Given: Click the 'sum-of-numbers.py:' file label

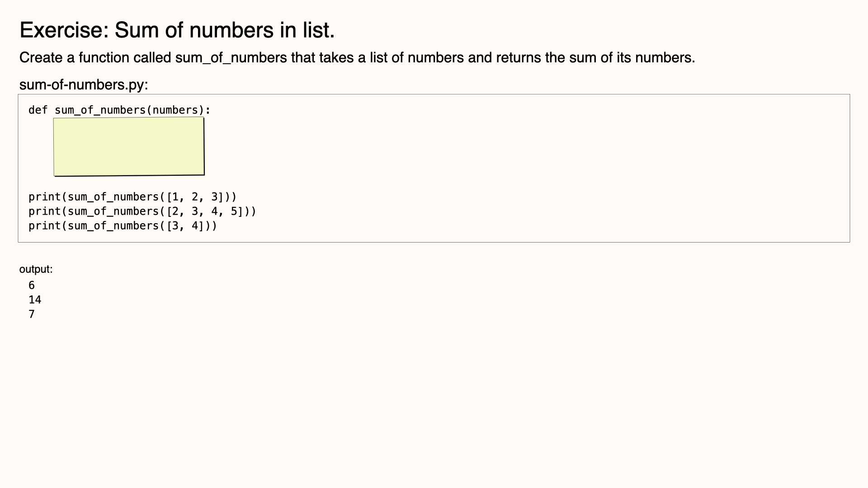Looking at the screenshot, I should (x=84, y=84).
